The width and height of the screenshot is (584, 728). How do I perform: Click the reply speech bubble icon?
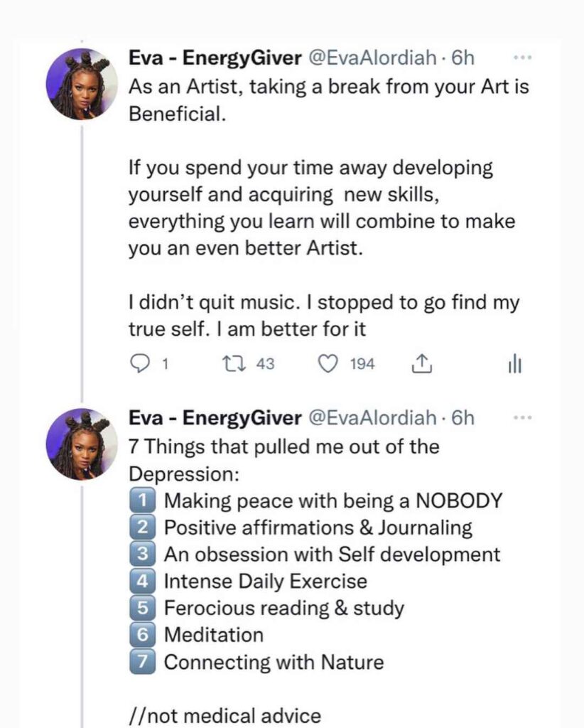coord(139,364)
